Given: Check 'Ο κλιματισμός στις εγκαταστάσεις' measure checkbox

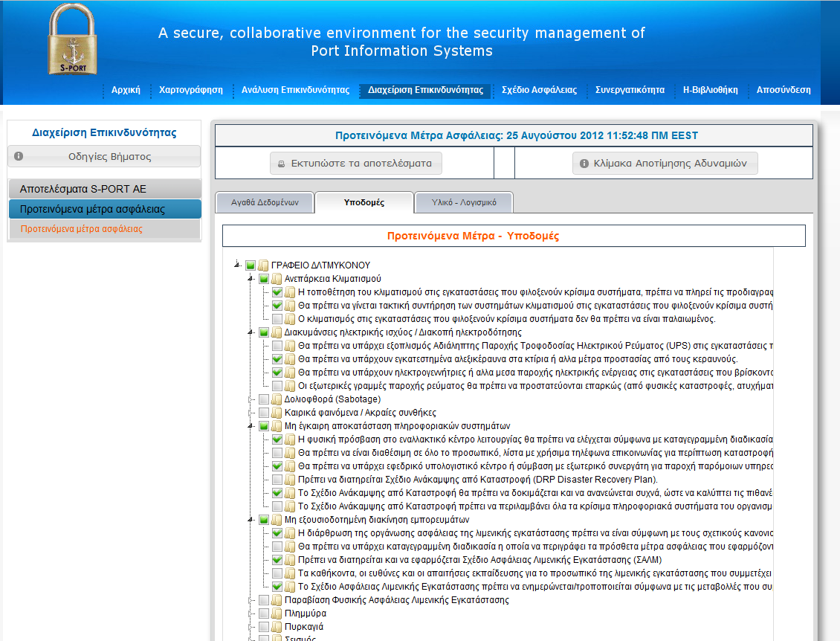Looking at the screenshot, I should [277, 319].
